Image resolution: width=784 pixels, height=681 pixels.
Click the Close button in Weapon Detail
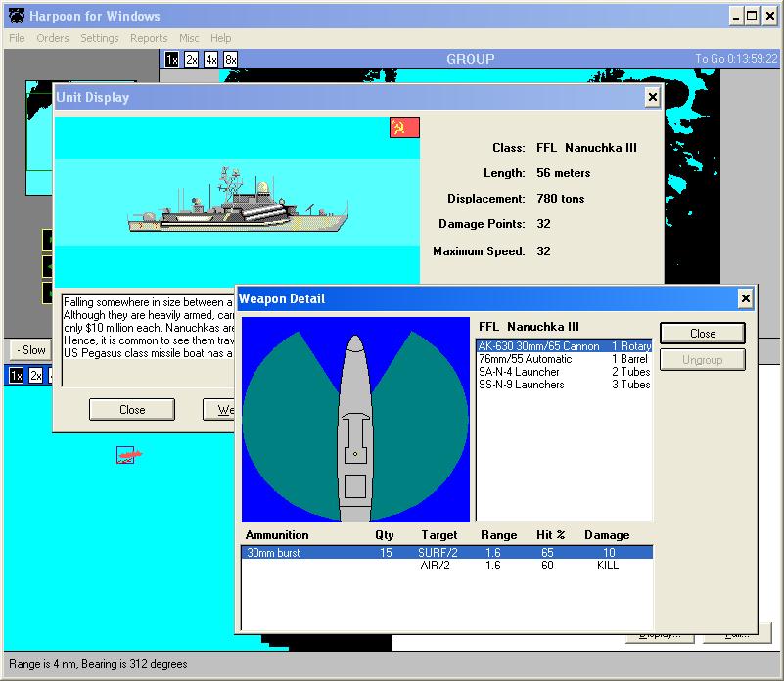pyautogui.click(x=703, y=334)
